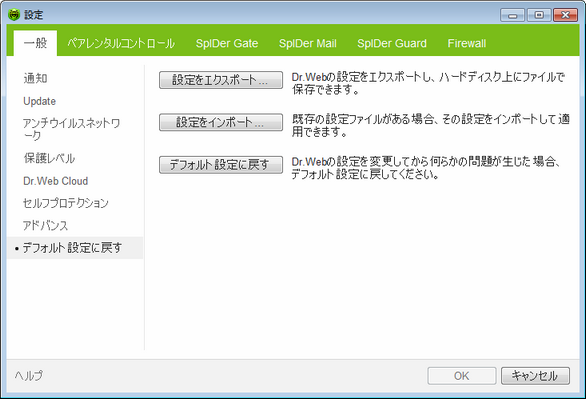
Task: Select Dr.Web Cloud in the sidebar
Action: point(56,181)
